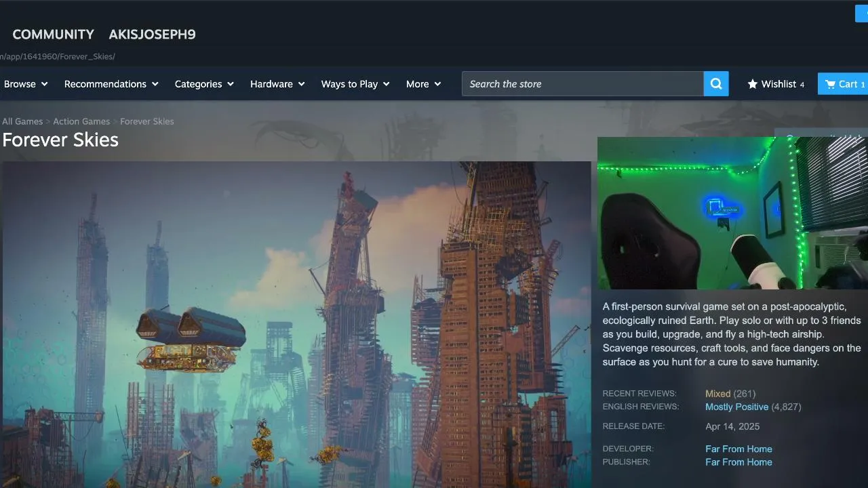Click the game description paragraph

tap(732, 334)
